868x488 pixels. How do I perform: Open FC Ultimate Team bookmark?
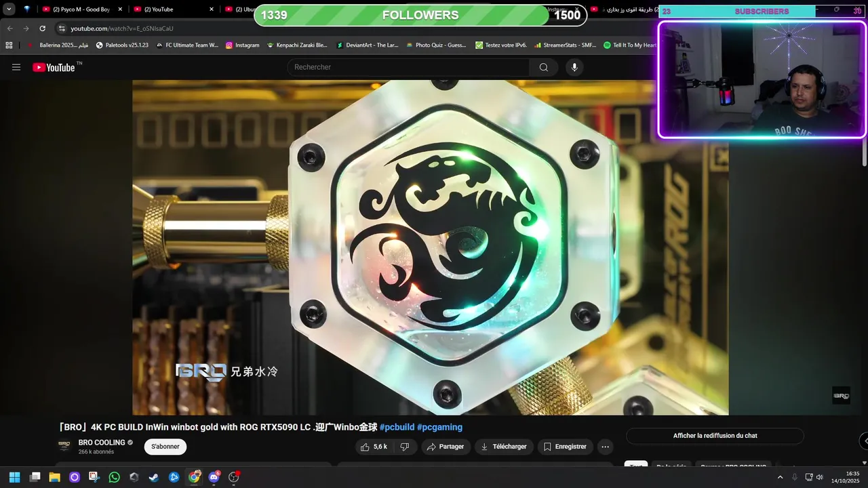(187, 45)
